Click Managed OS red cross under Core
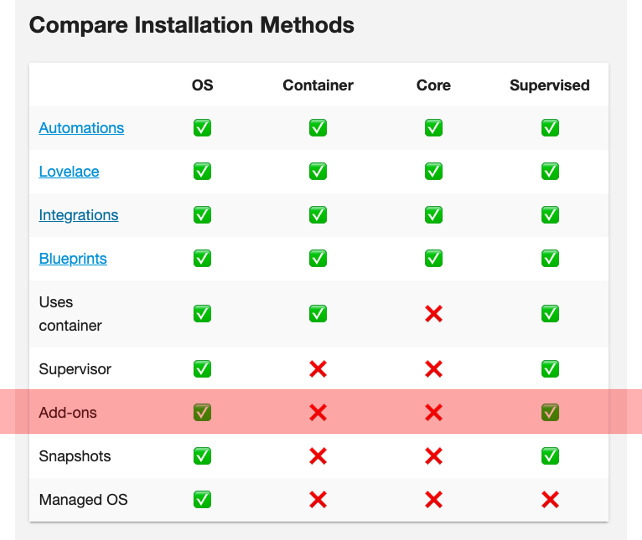642x540 pixels. coord(434,500)
